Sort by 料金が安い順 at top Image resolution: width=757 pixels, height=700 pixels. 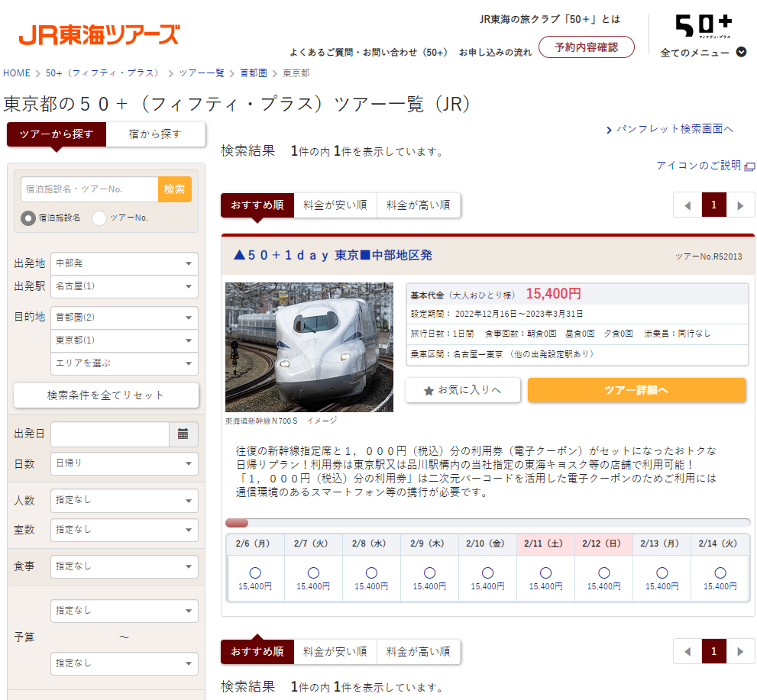pos(335,205)
